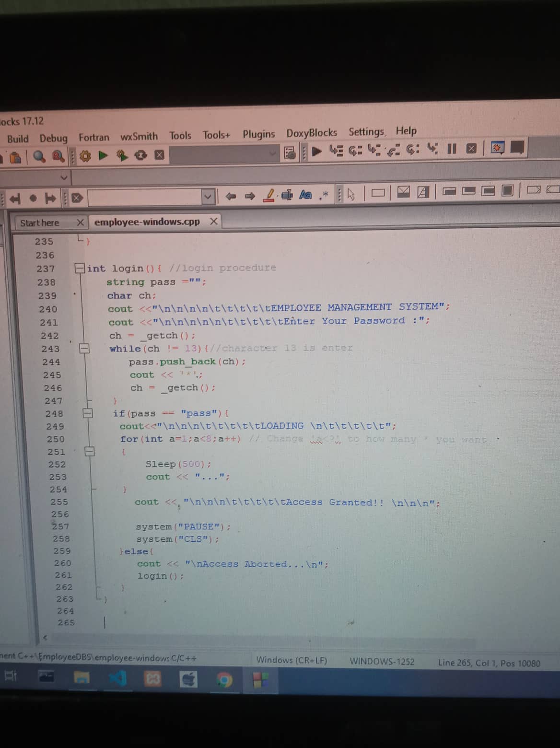The image size is (560, 748).
Task: Open the search field dropdown arrow
Action: point(208,197)
